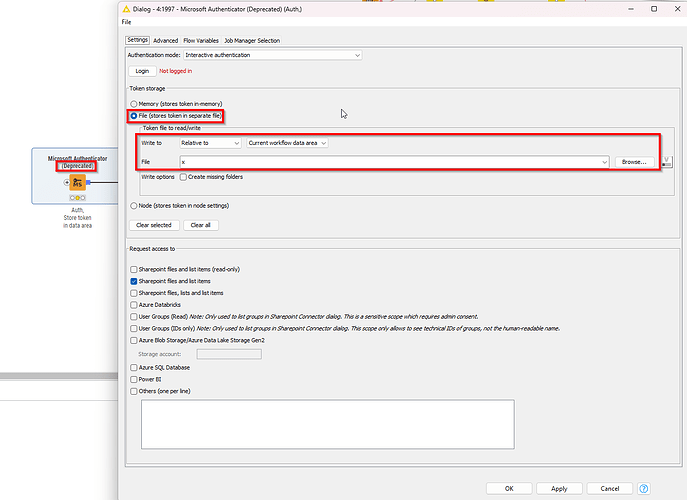Screen dimensions: 687x500
Task: Click the 'Not logged in' status text
Action: point(175,71)
